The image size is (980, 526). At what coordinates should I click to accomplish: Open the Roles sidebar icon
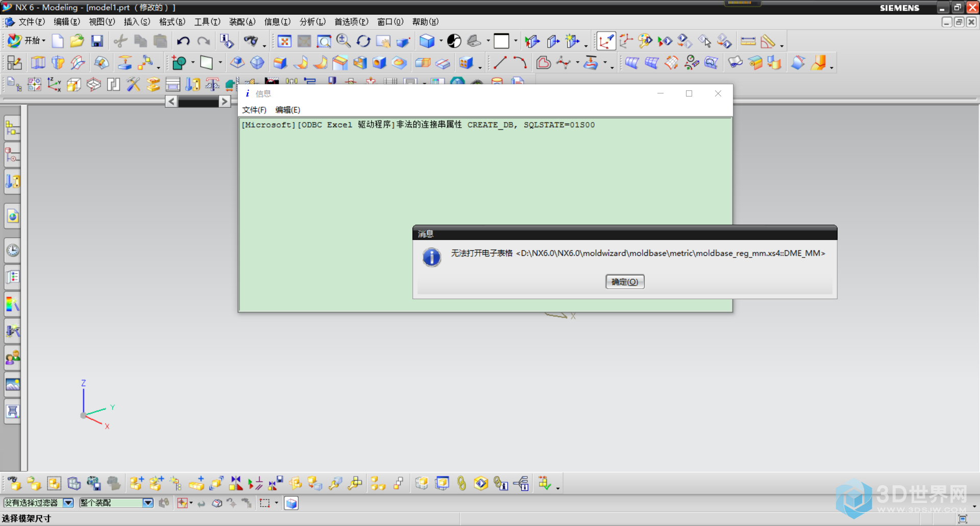coord(13,357)
